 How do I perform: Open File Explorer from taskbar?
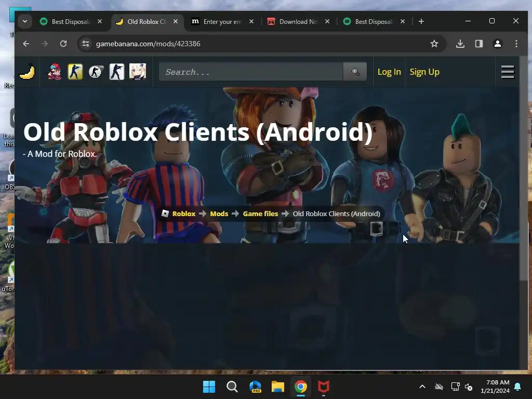278,387
